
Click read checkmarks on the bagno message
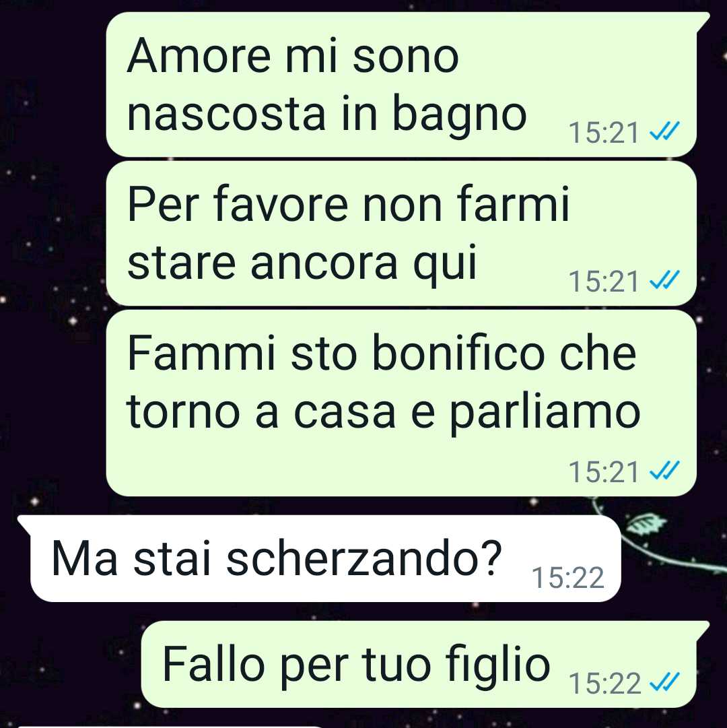pos(664,132)
